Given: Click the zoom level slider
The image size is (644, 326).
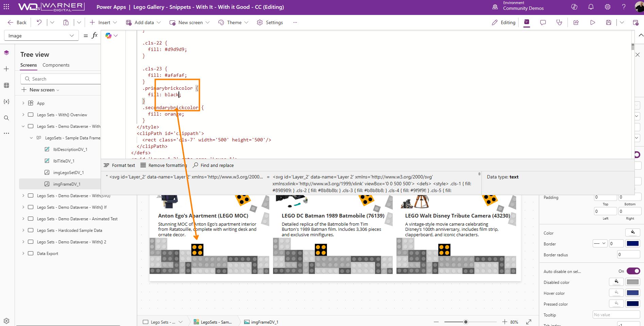Looking at the screenshot, I should 471,322.
